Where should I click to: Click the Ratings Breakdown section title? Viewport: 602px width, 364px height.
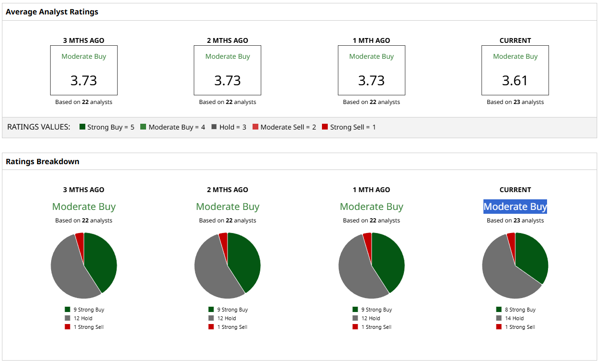[42, 161]
